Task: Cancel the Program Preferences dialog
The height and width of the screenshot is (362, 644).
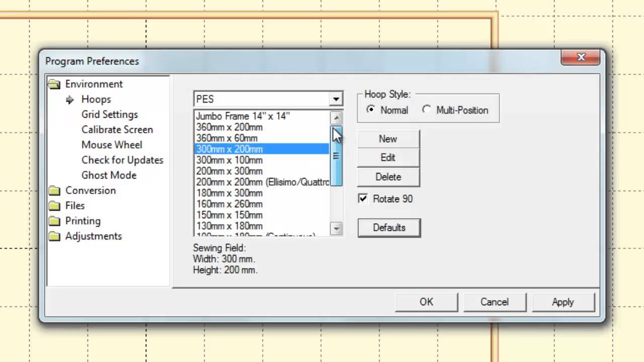Action: [495, 302]
